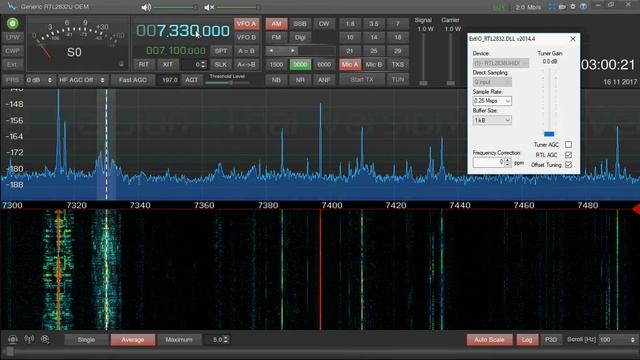Open the Direct Sampling dropdown
Image resolution: width=640 pixels, height=360 pixels.
492,82
